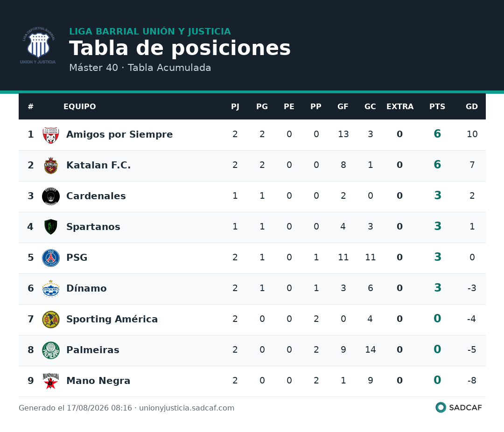
Task: Select the Mano Negra star logo
Action: pos(51,381)
